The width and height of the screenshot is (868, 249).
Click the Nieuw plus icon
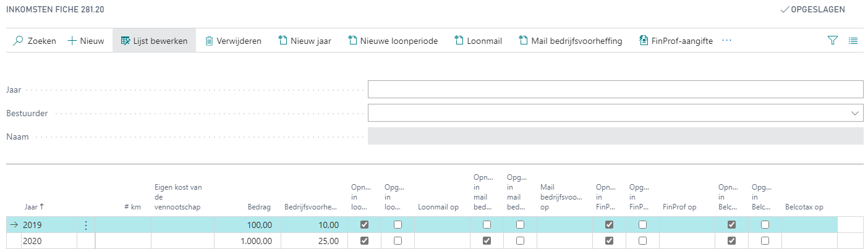72,41
